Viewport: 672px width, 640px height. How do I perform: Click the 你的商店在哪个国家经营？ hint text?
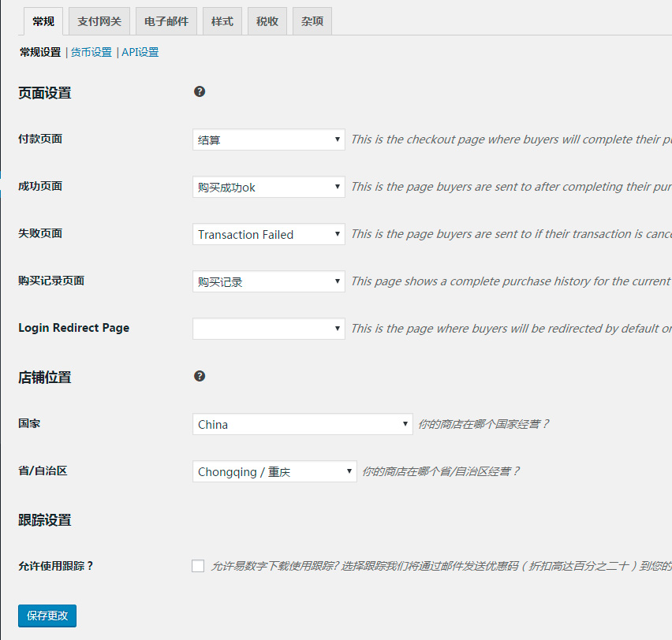pyautogui.click(x=483, y=424)
